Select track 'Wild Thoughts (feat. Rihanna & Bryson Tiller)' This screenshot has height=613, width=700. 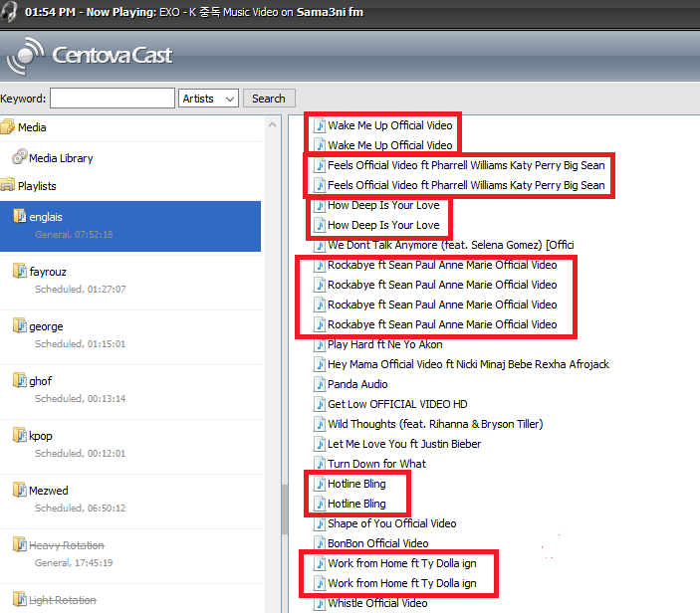(435, 424)
